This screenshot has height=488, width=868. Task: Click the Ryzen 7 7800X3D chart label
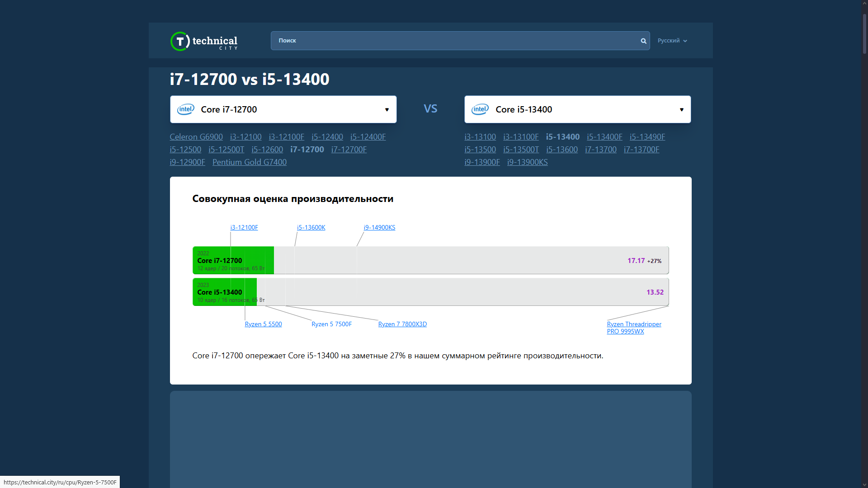(402, 324)
